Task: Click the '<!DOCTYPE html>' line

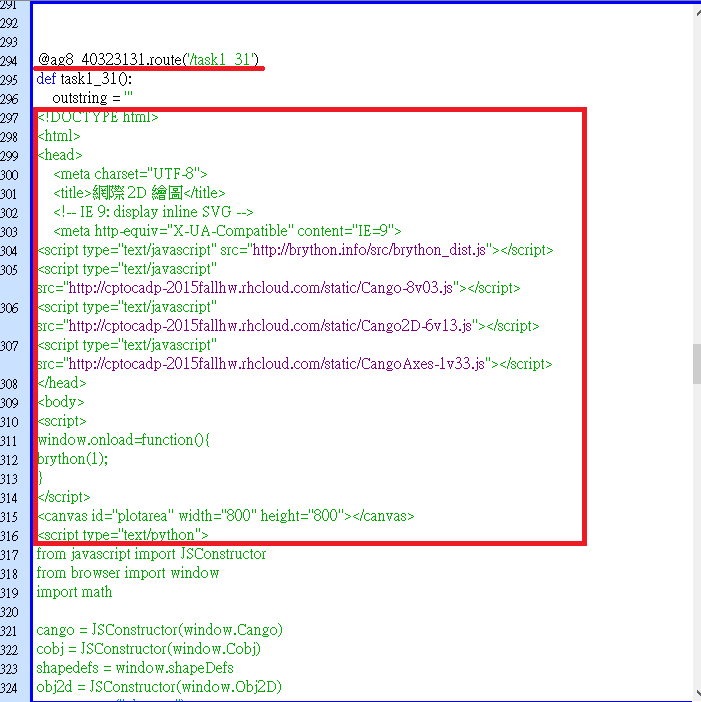Action: point(98,117)
